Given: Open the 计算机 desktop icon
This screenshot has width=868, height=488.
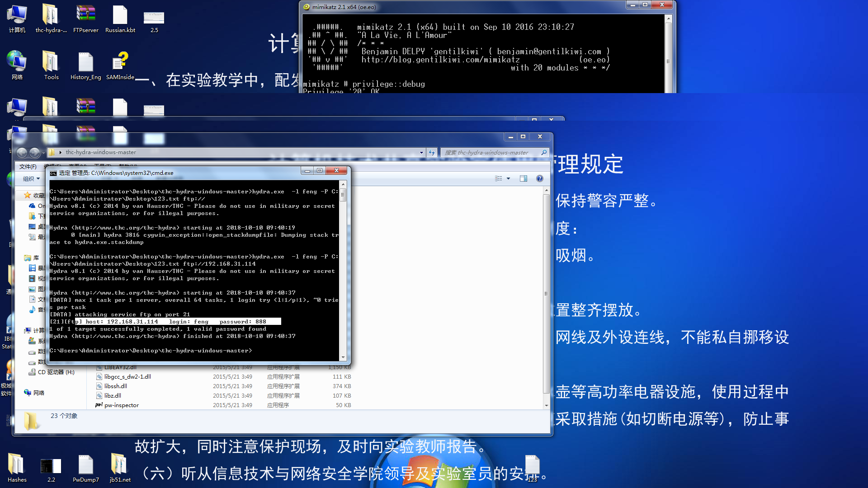Looking at the screenshot, I should coord(17,19).
